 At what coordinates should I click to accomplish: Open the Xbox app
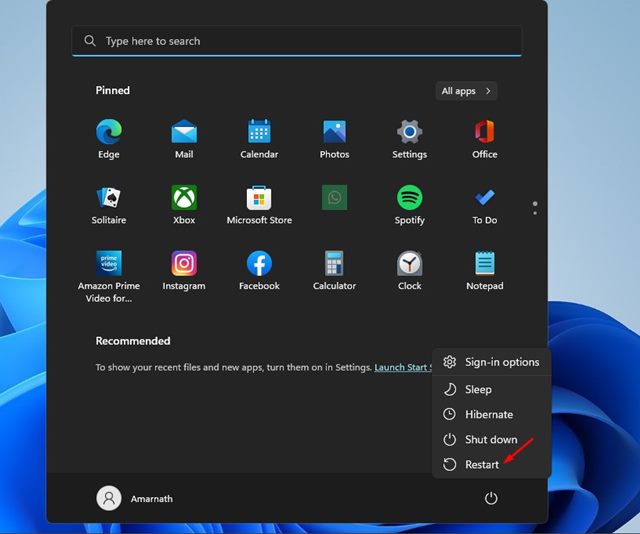point(184,204)
